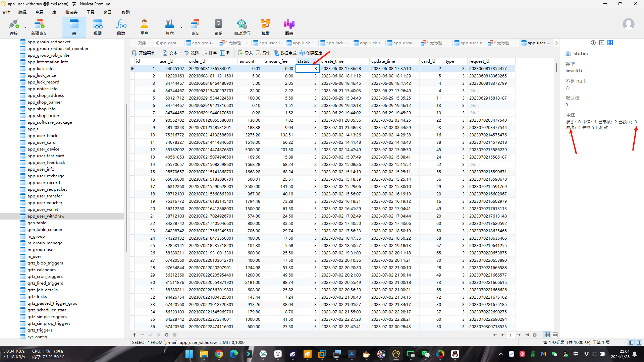Expand the 文本 dropdown arrow
The image size is (644, 362).
[x=181, y=53]
